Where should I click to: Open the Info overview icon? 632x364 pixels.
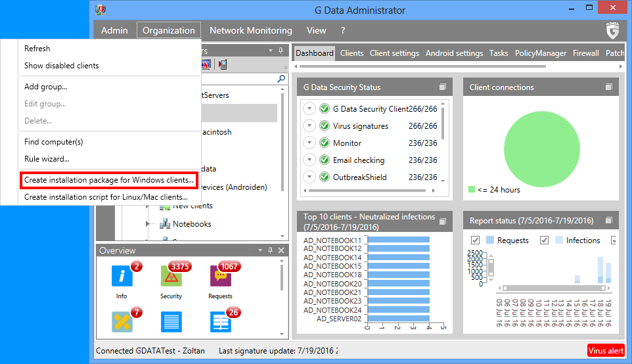point(122,276)
